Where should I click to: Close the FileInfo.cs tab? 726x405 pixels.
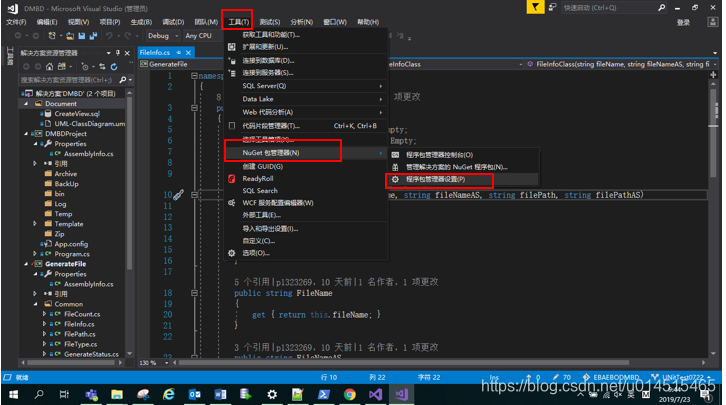pyautogui.click(x=188, y=52)
